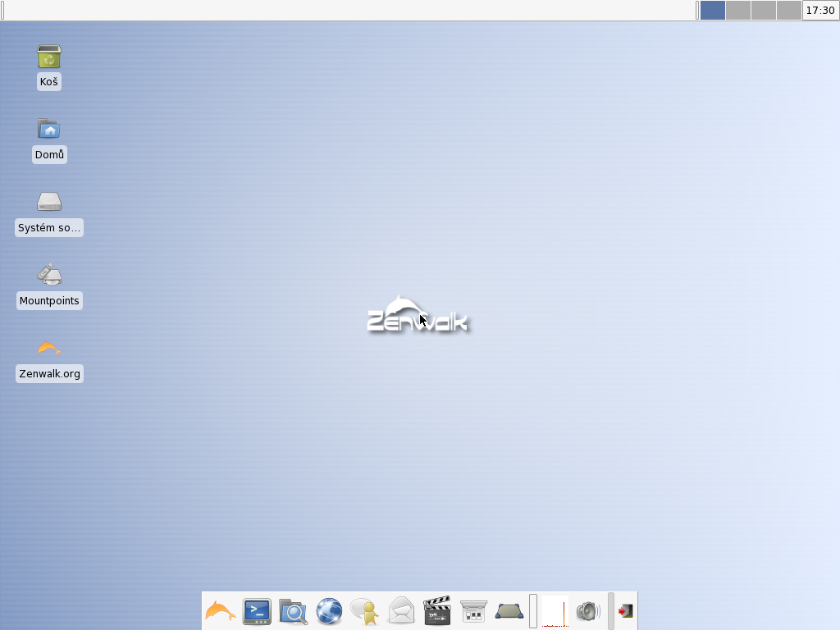Viewport: 840px width, 630px height.
Task: Open the Zenwalk dolphin applications menu
Action: [x=220, y=610]
